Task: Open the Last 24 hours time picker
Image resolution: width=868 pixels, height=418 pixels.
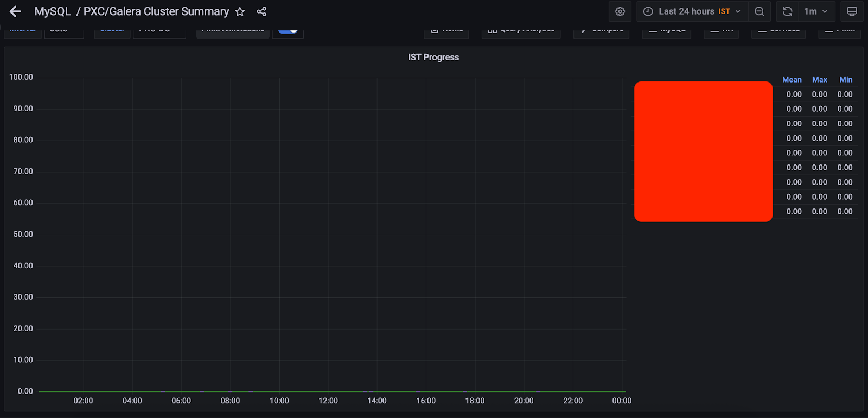Action: click(x=692, y=11)
